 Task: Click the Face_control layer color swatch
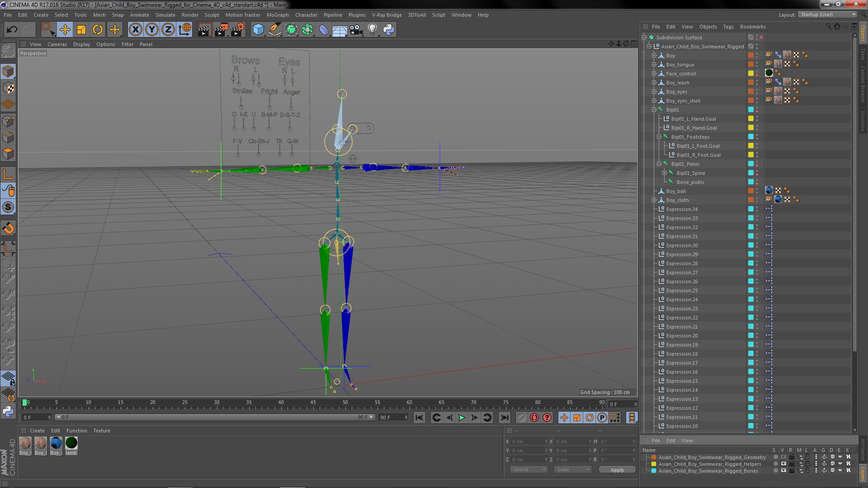pyautogui.click(x=751, y=74)
